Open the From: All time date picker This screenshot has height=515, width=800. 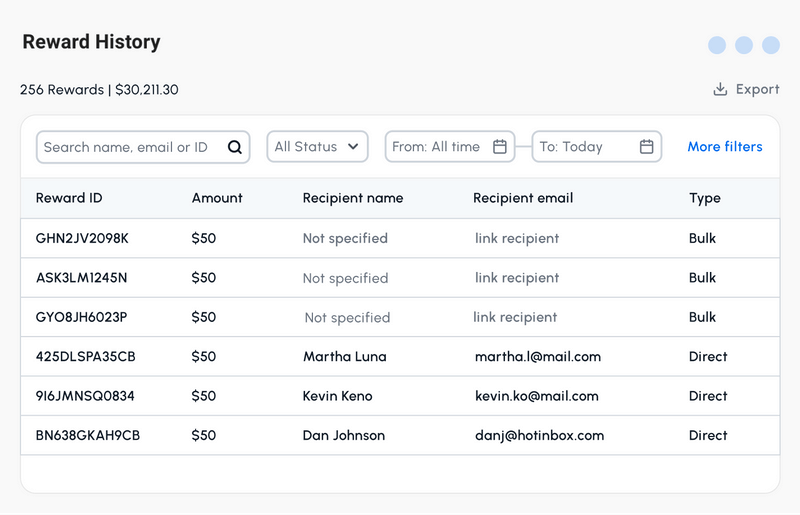click(x=438, y=147)
